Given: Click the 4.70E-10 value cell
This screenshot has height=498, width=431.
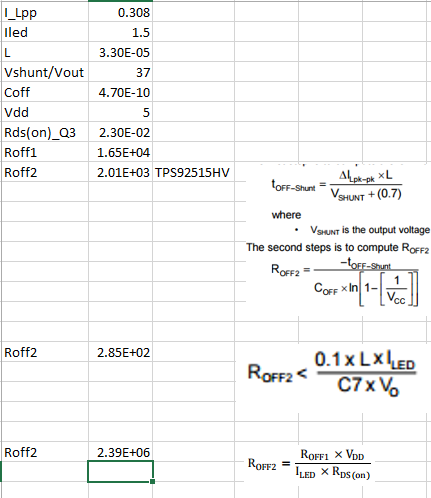Looking at the screenshot, I should tap(121, 92).
